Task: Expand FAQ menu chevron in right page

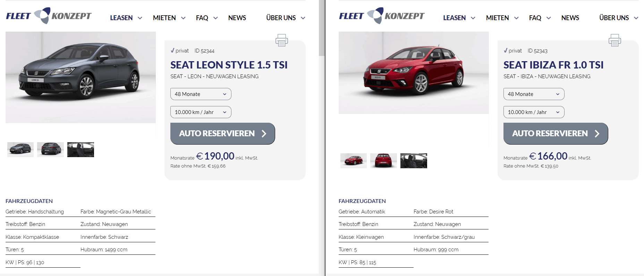Action: click(x=549, y=18)
